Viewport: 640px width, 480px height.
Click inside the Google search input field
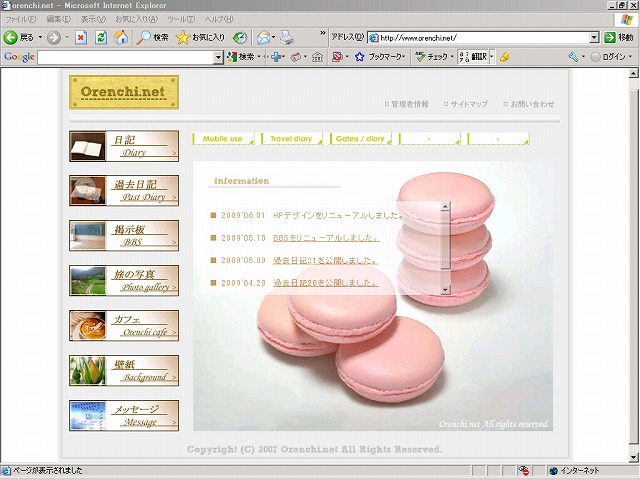[x=126, y=58]
